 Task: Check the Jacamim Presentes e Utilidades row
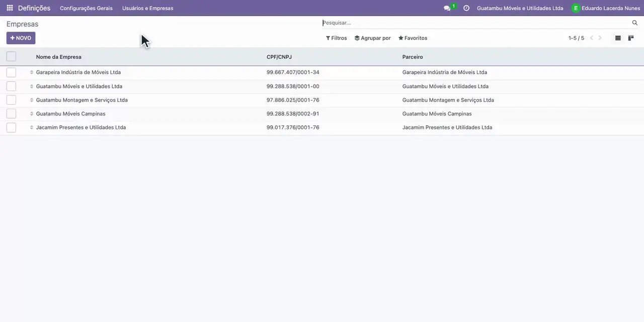click(11, 127)
